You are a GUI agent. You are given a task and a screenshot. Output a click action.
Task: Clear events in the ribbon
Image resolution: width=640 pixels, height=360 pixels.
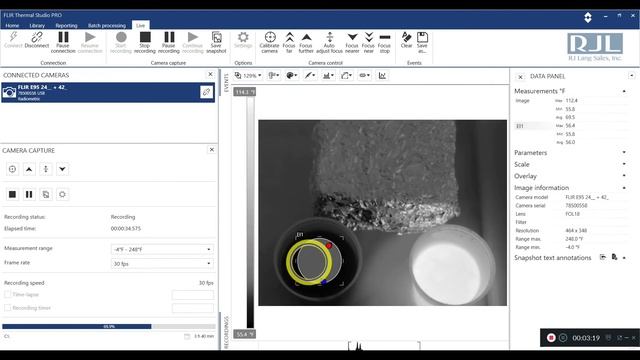[x=407, y=40]
